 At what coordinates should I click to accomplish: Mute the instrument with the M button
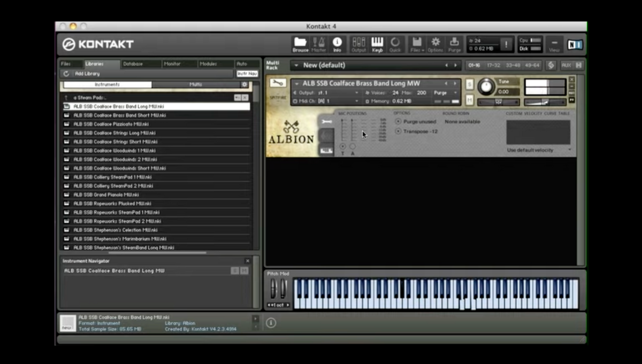coord(469,99)
